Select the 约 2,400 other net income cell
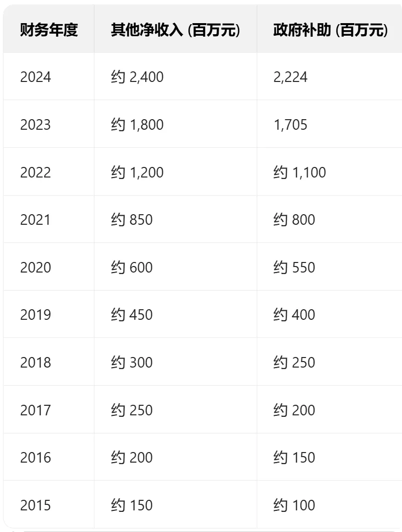Viewport: 402px width, 532px height. [x=137, y=77]
